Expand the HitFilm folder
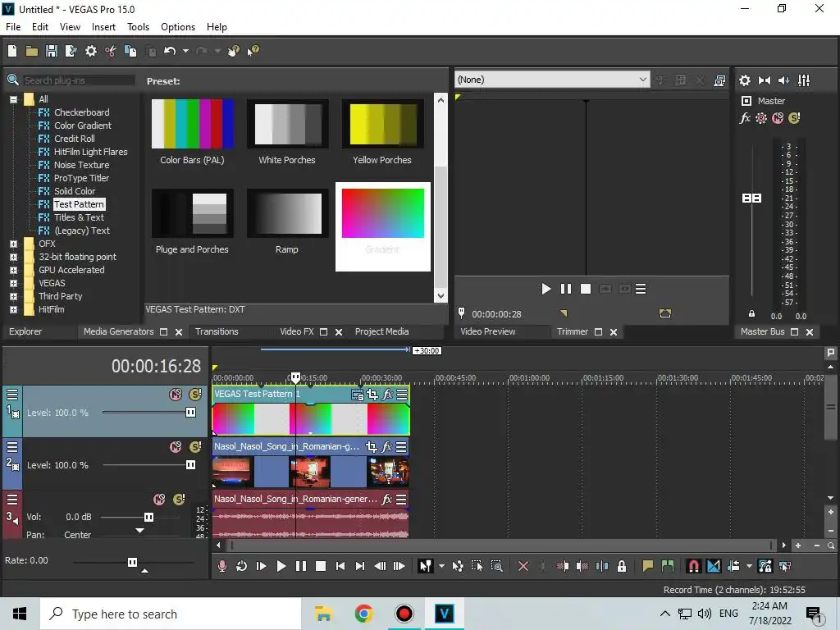Screen dimensions: 840x630 point(13,309)
